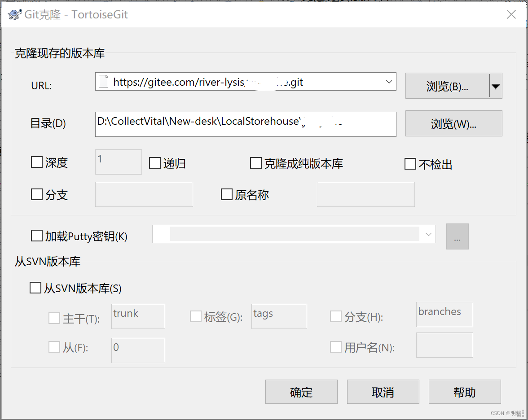528x420 pixels.
Task: Click the depth value field showing 1
Action: (118, 162)
